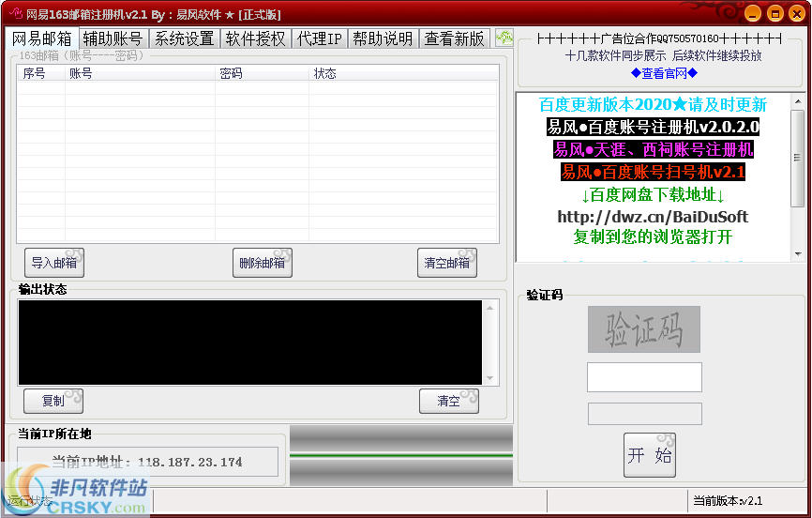Close the 网易163邮箱注册机 window
The width and height of the screenshot is (812, 518).
point(797,13)
